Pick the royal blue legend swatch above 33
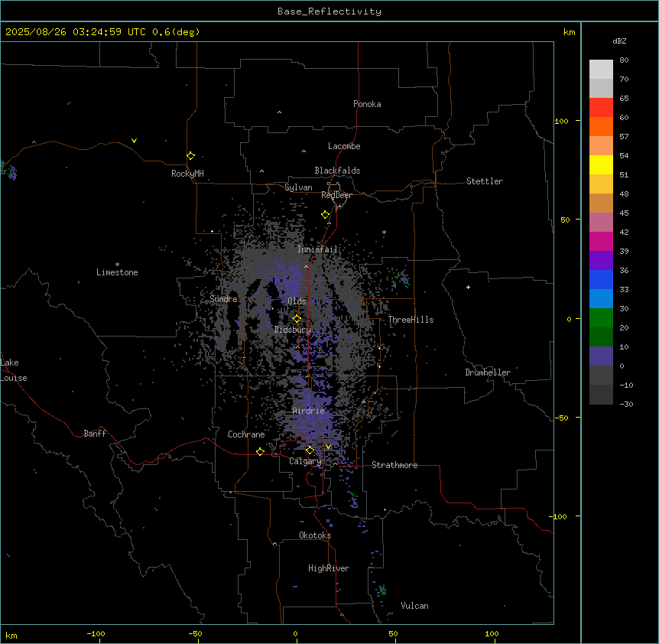Image resolution: width=659 pixels, height=644 pixels. click(x=601, y=279)
